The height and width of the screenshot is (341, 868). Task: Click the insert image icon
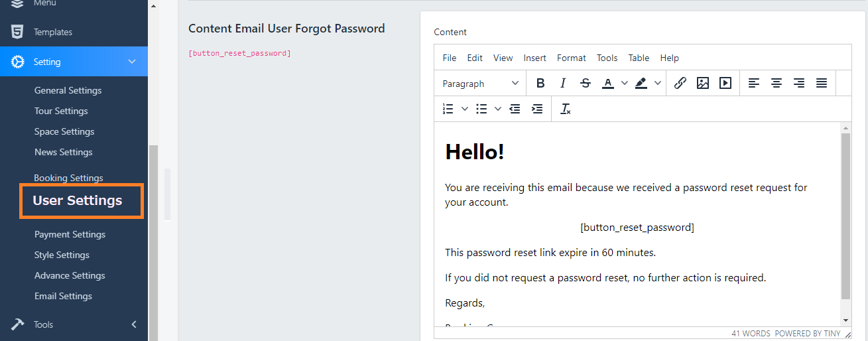(703, 84)
